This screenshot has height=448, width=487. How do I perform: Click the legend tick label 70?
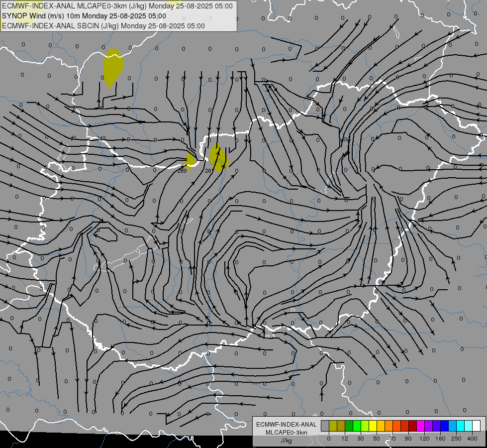[392, 439]
